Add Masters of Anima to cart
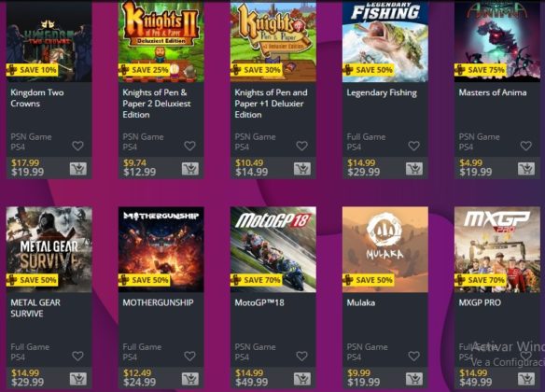545x392 pixels. point(526,169)
